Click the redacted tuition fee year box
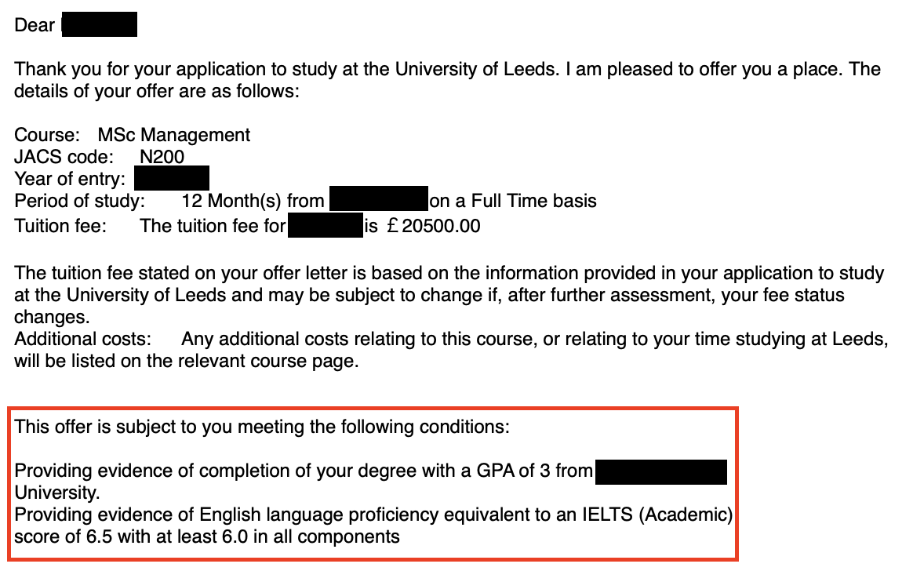924x571 pixels. [326, 226]
